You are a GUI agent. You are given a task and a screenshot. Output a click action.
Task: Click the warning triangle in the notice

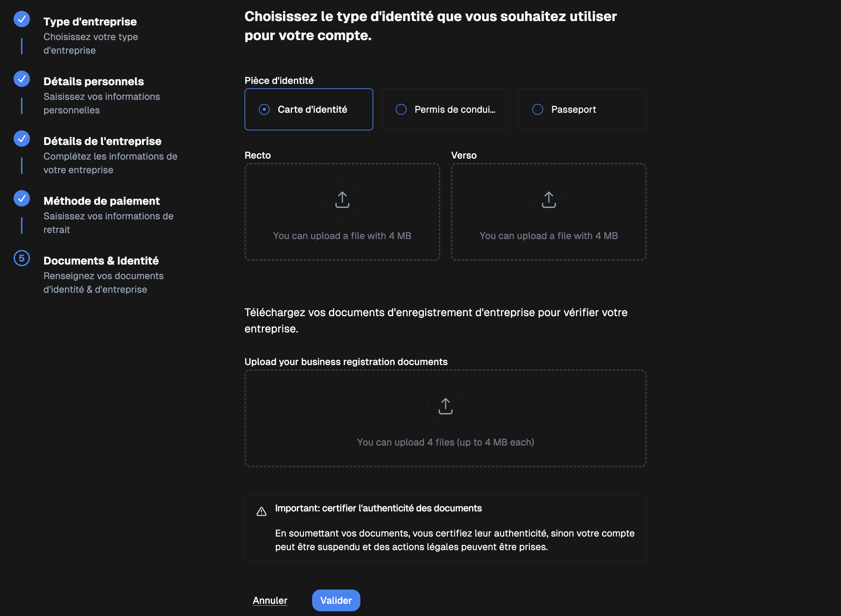[262, 511]
